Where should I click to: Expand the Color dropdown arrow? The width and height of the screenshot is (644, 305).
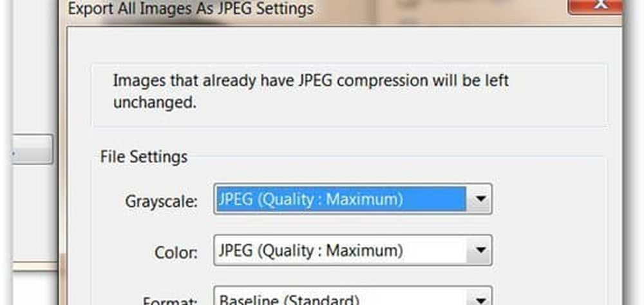coord(478,250)
